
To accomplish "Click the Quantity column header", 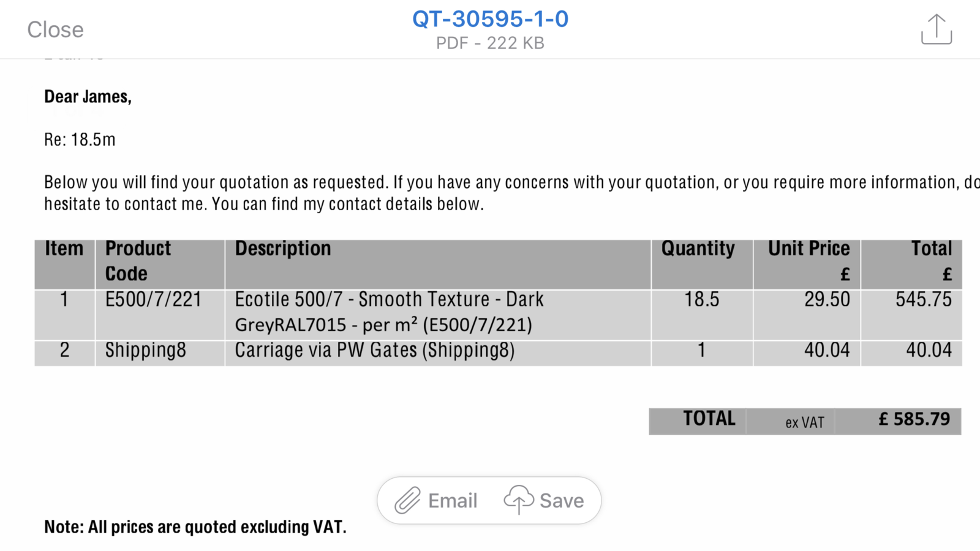I will (x=698, y=249).
